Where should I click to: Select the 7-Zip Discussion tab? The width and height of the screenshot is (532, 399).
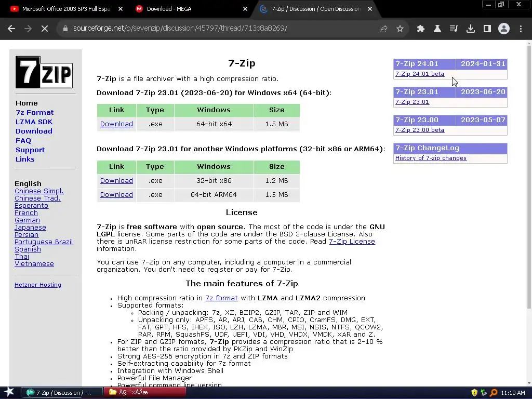316,9
